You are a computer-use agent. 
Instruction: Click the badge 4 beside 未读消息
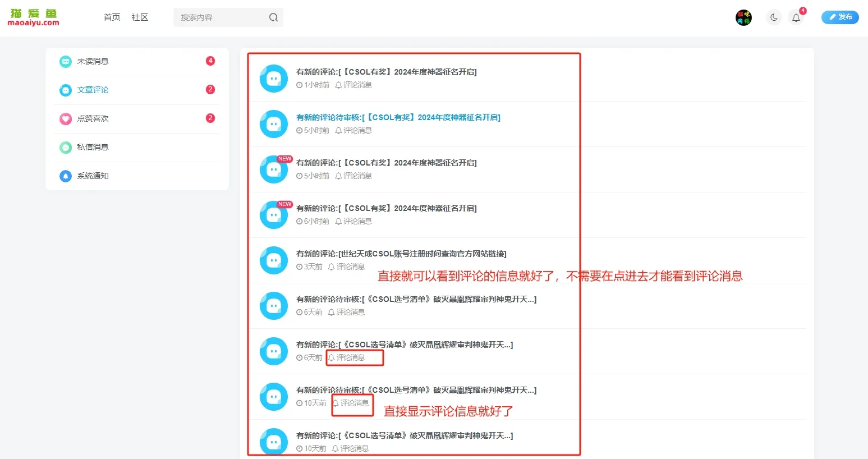tap(210, 61)
